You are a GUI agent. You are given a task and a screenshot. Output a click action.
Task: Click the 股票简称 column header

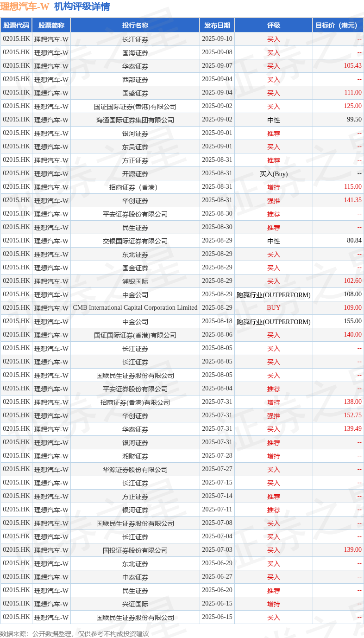pyautogui.click(x=51, y=26)
